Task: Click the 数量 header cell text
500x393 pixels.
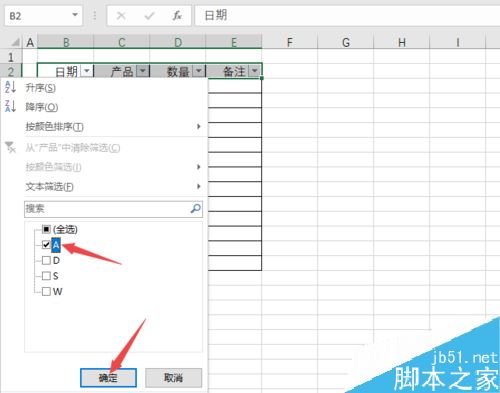Action: coord(178,71)
